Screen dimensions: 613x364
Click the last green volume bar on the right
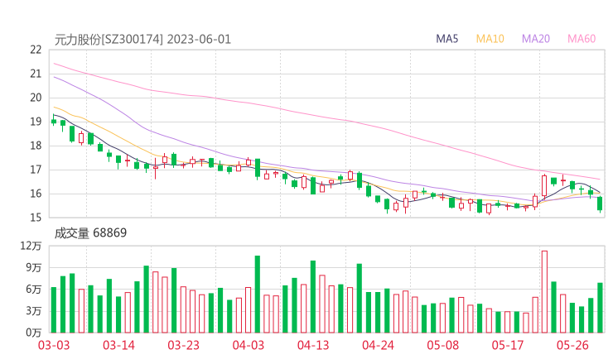tap(600, 308)
